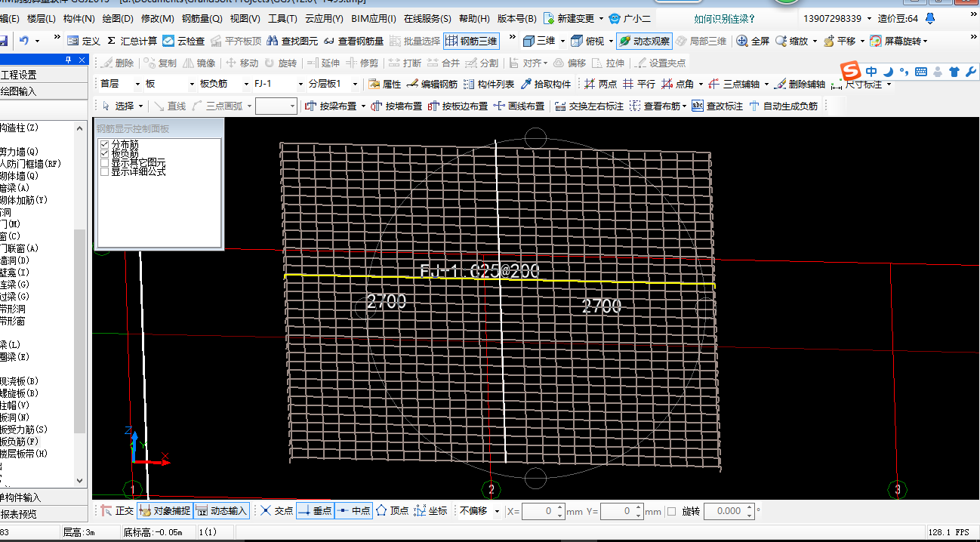
Task: Open BIM应用(I) menu
Action: click(374, 18)
